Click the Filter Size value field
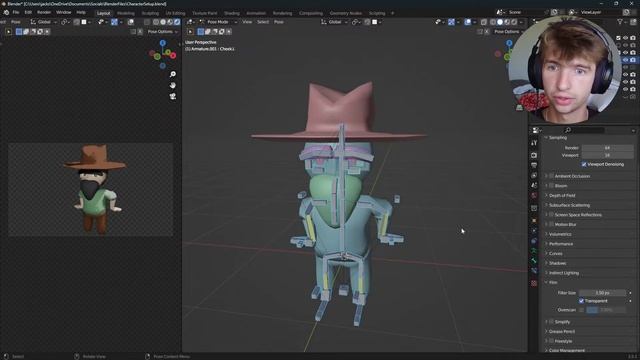The height and width of the screenshot is (360, 640). pyautogui.click(x=602, y=293)
